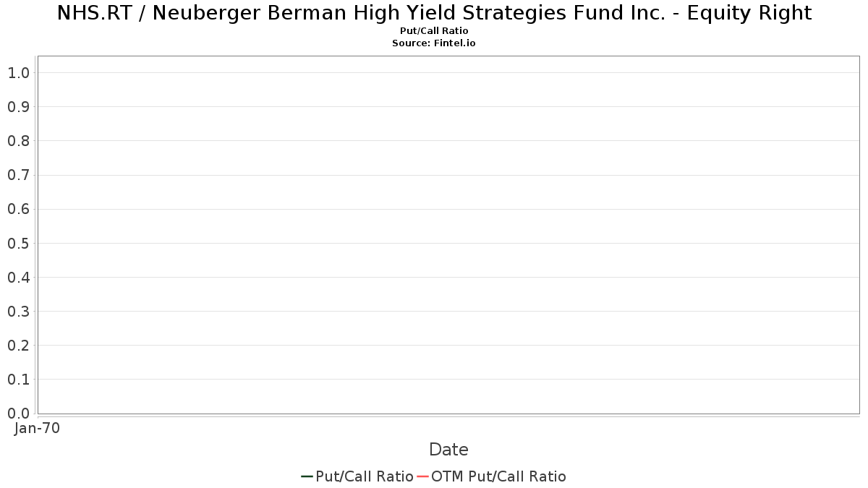Select the Jan-70 x-axis tick label
This screenshot has width=868, height=488.
tap(37, 428)
